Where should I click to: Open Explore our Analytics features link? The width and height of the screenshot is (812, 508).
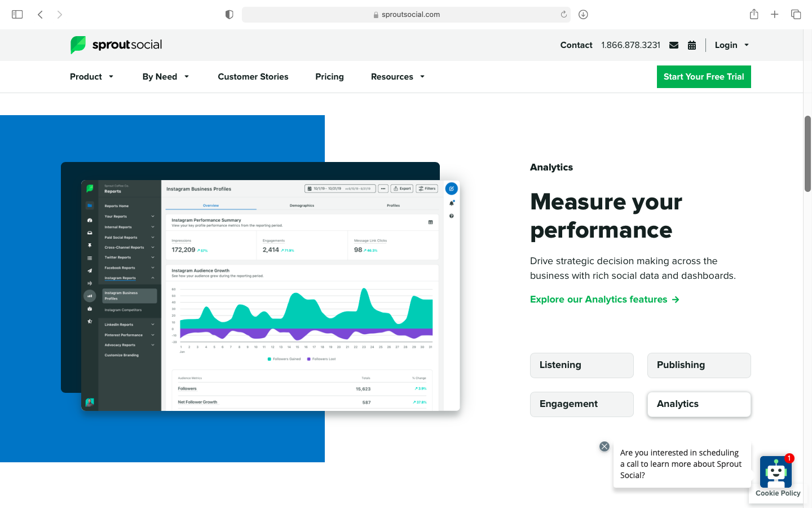[604, 300]
